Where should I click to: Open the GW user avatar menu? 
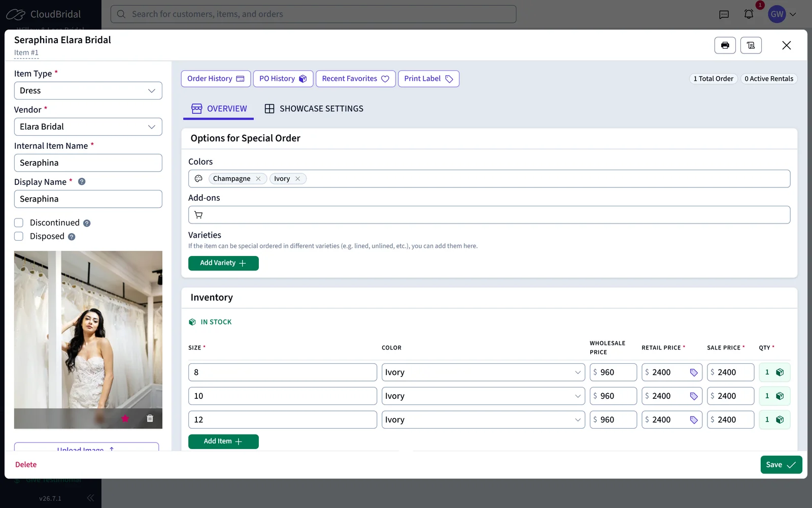777,14
